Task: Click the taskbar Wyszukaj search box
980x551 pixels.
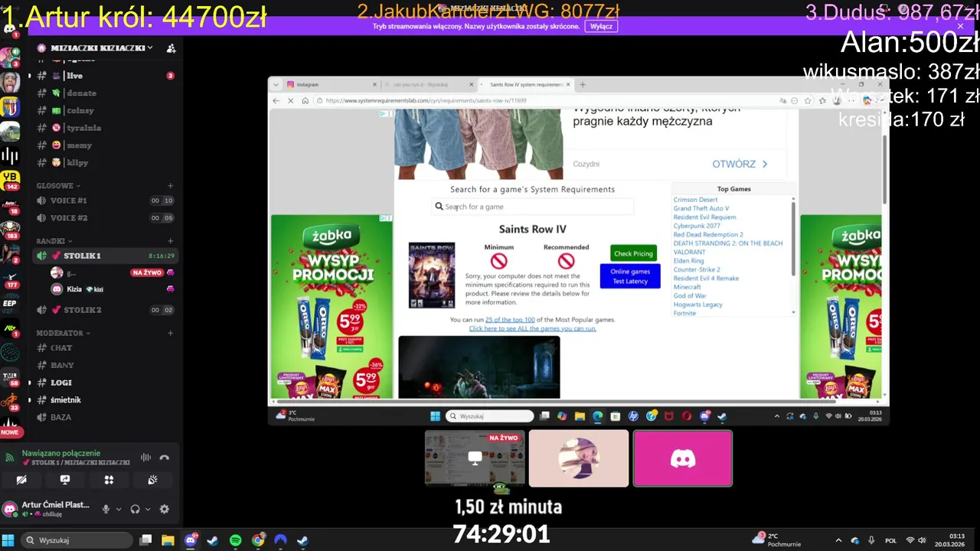Action: 77,540
